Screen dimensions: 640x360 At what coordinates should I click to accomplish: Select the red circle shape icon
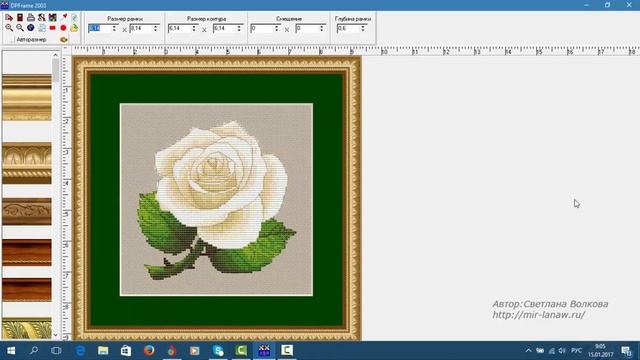[63, 28]
